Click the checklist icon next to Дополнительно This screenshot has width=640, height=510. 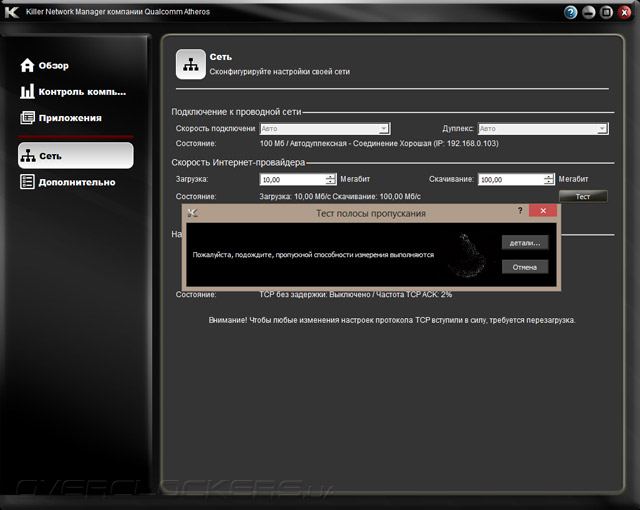[27, 182]
